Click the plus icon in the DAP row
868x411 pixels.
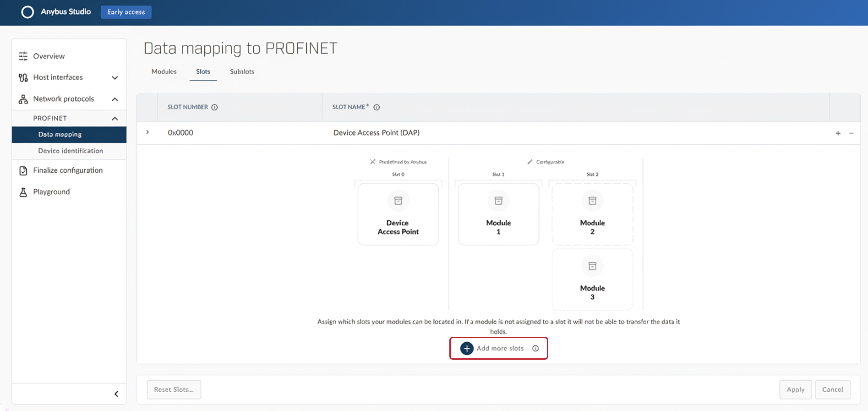click(838, 133)
